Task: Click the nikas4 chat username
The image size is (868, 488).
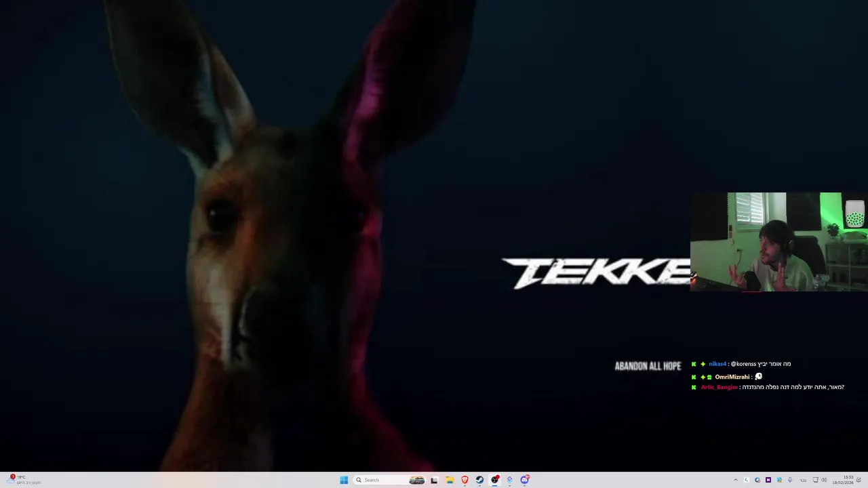Action: 717,364
